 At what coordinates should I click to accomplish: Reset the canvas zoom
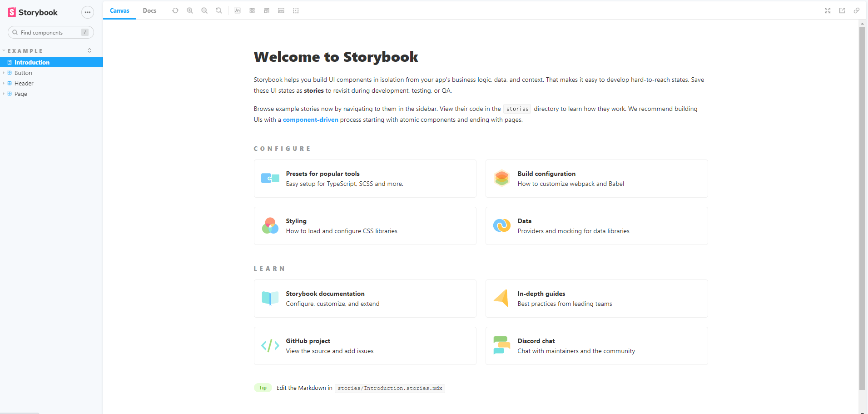click(x=219, y=10)
